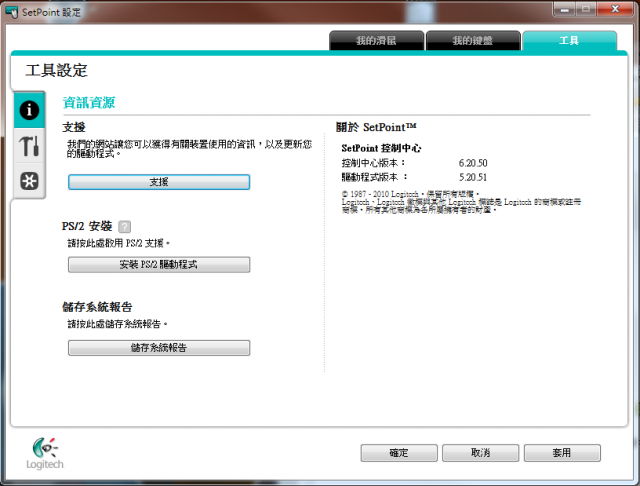Switch to the 我的滑鼠 tab
This screenshot has width=640, height=486.
(x=376, y=40)
